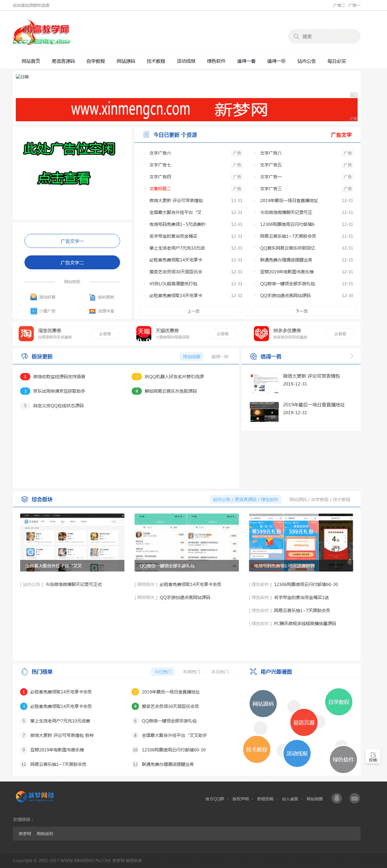The width and height of the screenshot is (387, 868).
Task: Open 广告文字 red header link
Action: point(341,135)
